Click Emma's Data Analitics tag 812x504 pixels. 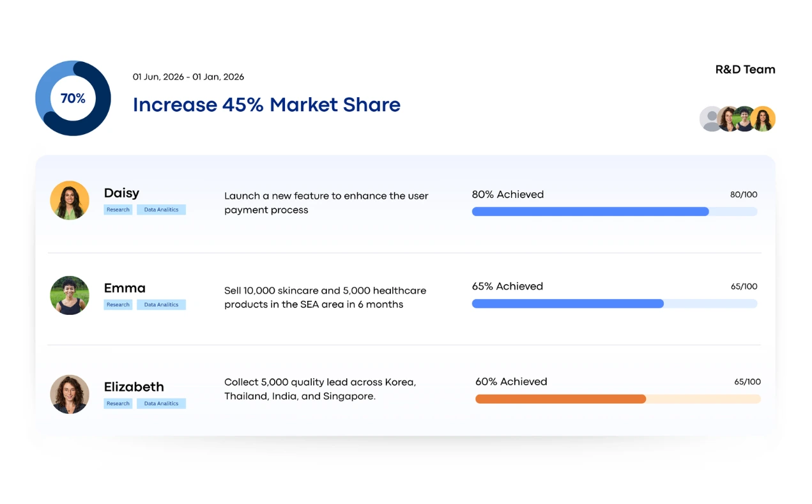(x=161, y=305)
